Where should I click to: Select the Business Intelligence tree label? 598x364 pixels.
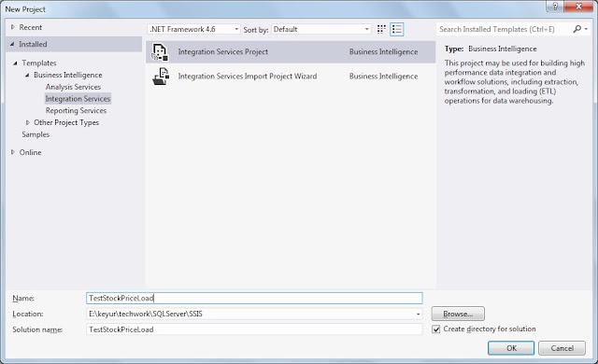pyautogui.click(x=68, y=75)
